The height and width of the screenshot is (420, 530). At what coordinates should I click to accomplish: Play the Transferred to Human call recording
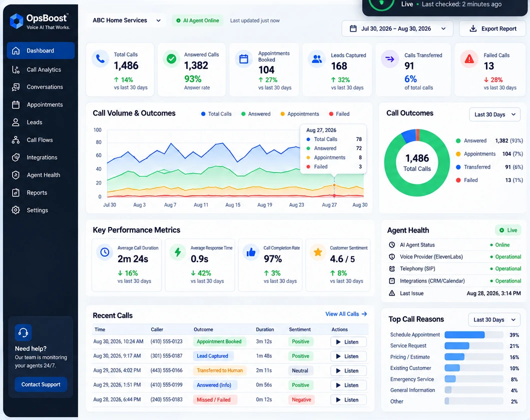[x=348, y=370]
